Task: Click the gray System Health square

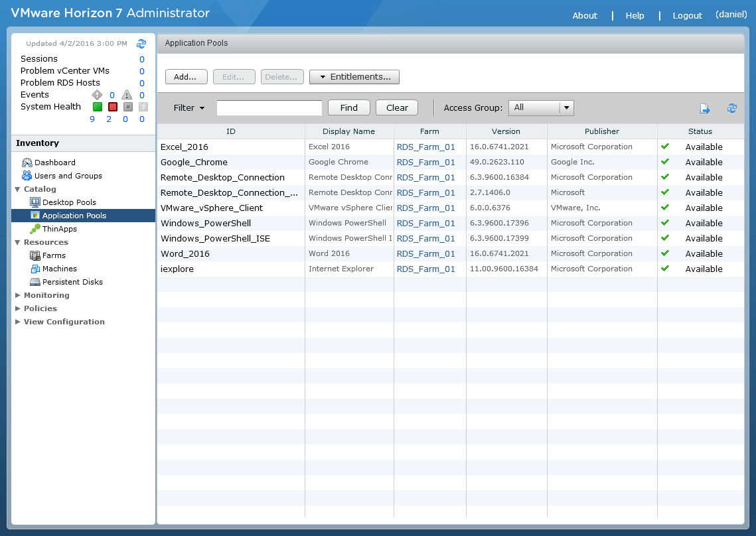Action: [127, 107]
